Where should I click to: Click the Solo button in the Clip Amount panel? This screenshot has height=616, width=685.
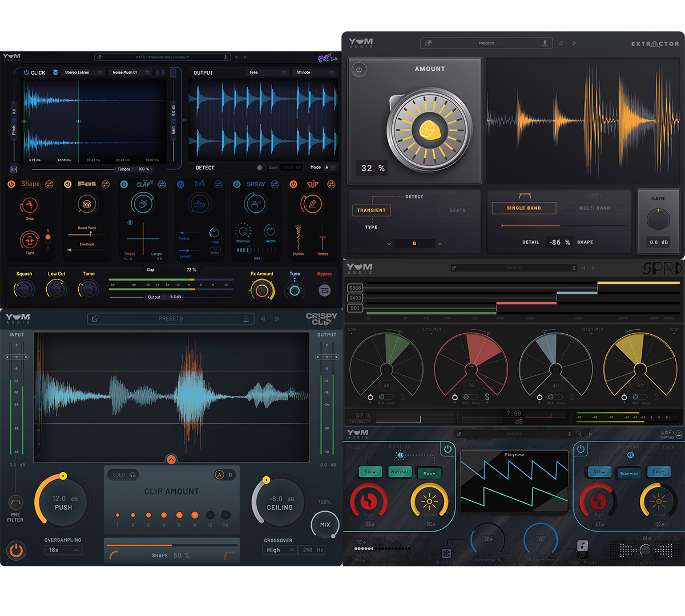pyautogui.click(x=122, y=475)
